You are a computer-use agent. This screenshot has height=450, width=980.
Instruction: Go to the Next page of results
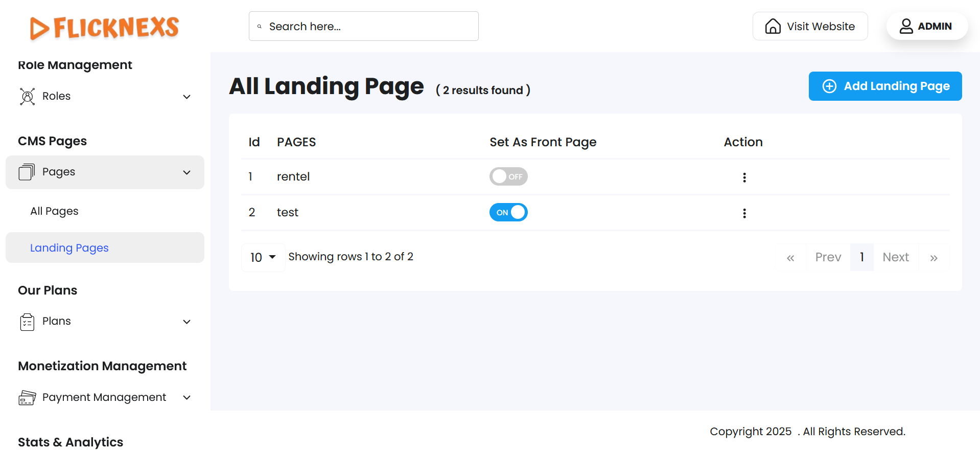(895, 257)
